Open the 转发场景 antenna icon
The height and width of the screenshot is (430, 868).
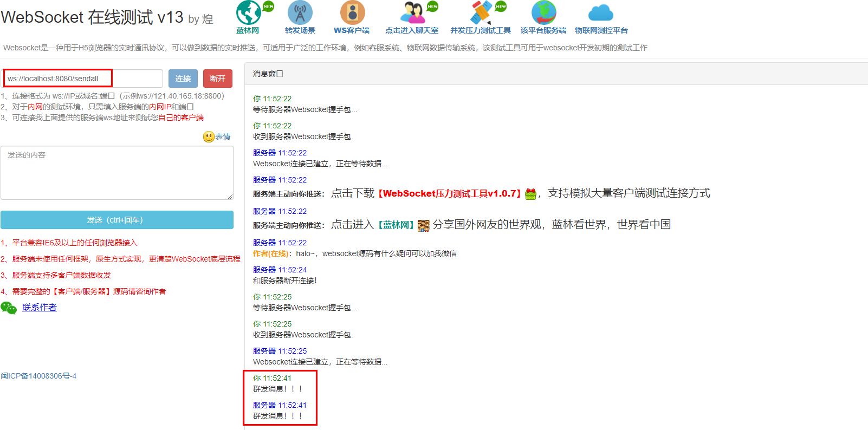pos(300,12)
